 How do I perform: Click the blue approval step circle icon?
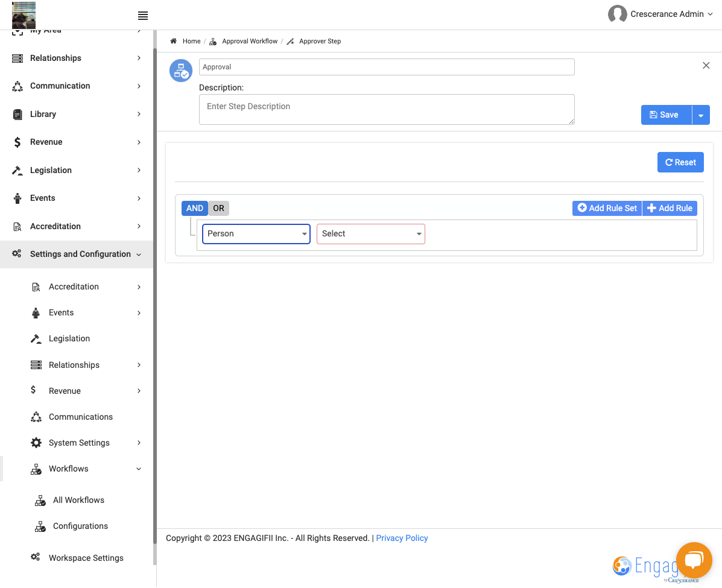(x=181, y=71)
